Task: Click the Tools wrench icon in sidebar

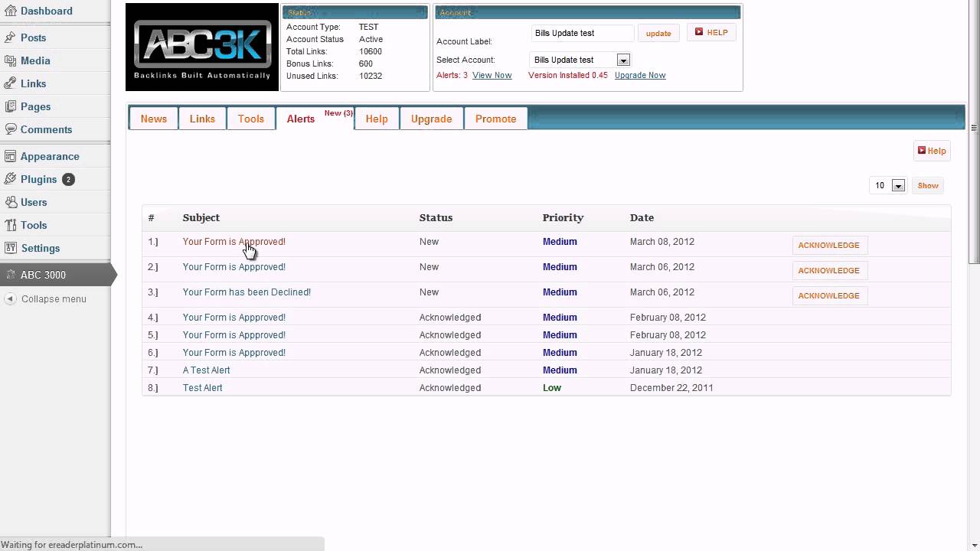Action: pos(10,225)
